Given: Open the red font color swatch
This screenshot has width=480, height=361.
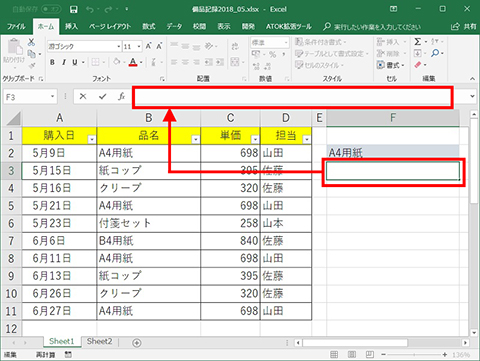Looking at the screenshot, I should click(x=133, y=62).
